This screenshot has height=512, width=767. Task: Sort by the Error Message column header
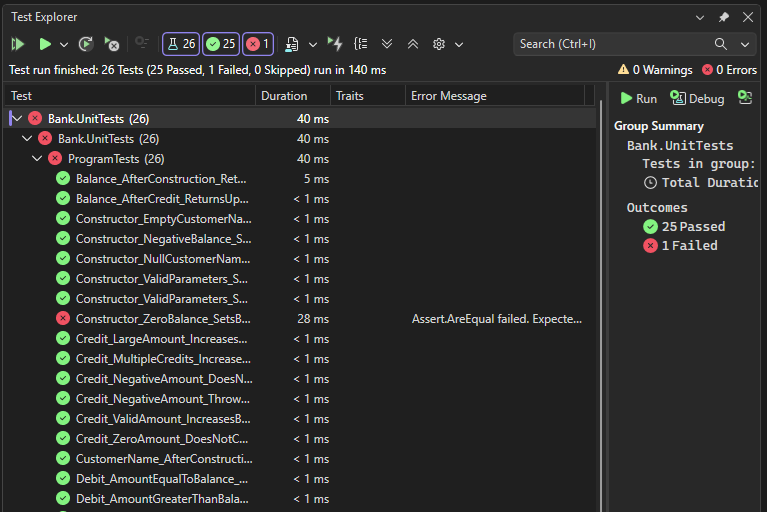tap(495, 96)
